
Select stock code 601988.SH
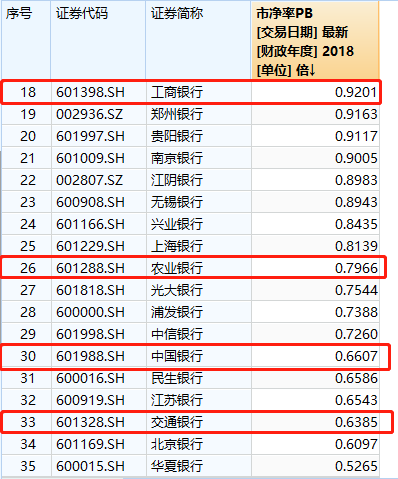[90, 356]
